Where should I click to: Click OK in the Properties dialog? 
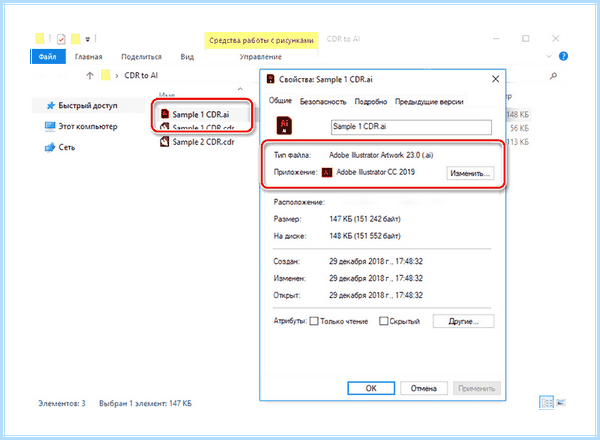[371, 388]
